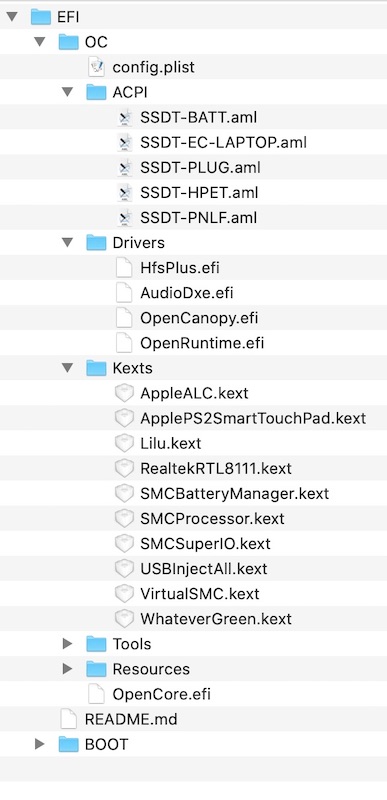Select the config.plist file name
The width and height of the screenshot is (387, 800).
[x=153, y=67]
